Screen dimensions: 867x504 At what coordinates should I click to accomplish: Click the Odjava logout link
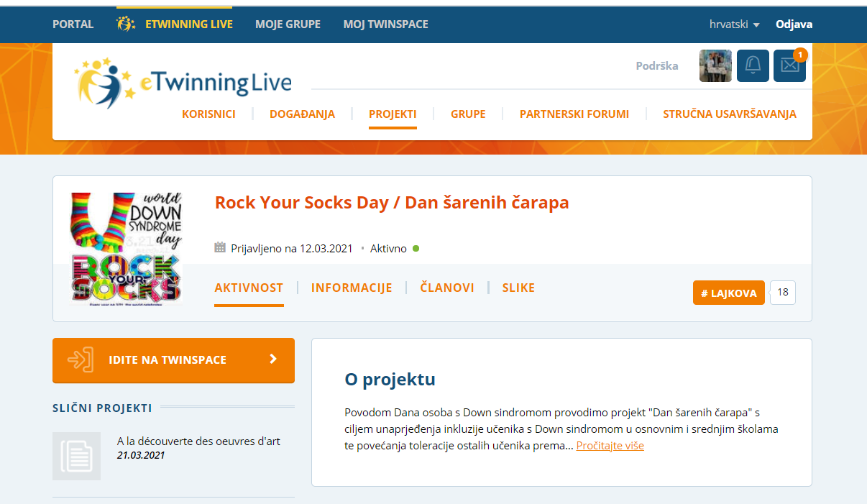794,24
